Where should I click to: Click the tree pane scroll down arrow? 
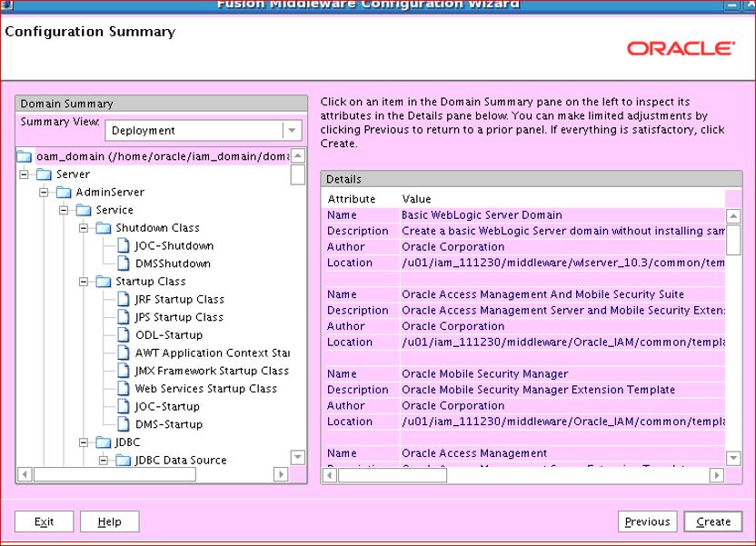pos(298,456)
